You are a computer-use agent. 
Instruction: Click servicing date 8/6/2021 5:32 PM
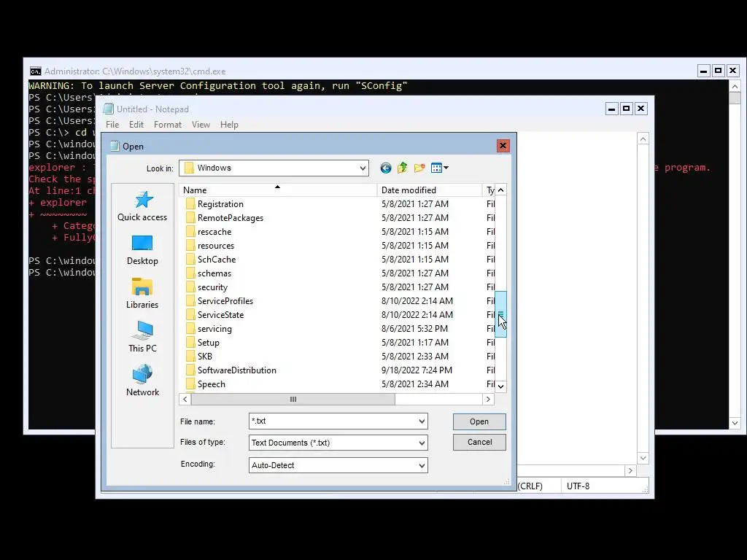click(x=414, y=329)
